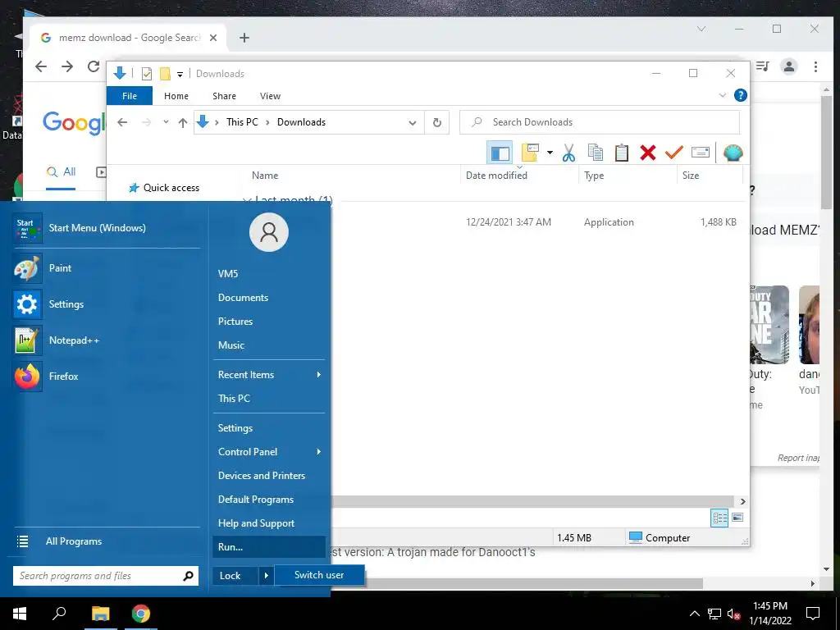Viewport: 840px width, 630px height.
Task: Switch to large thumbnails view icon
Action: point(737,518)
